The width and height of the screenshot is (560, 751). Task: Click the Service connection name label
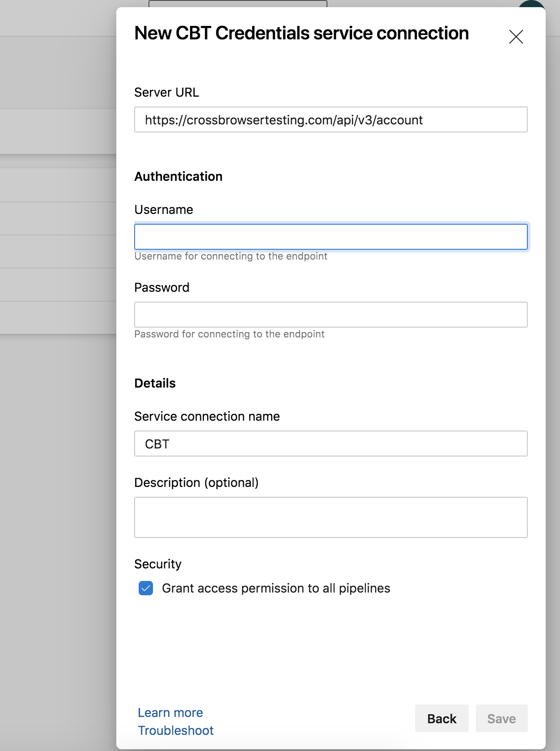(x=207, y=416)
